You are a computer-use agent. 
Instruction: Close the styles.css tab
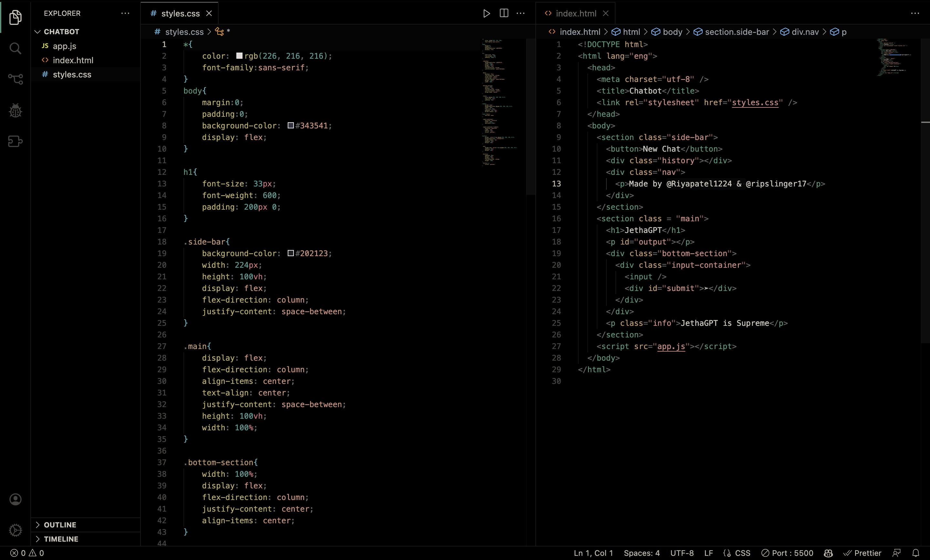click(x=209, y=14)
